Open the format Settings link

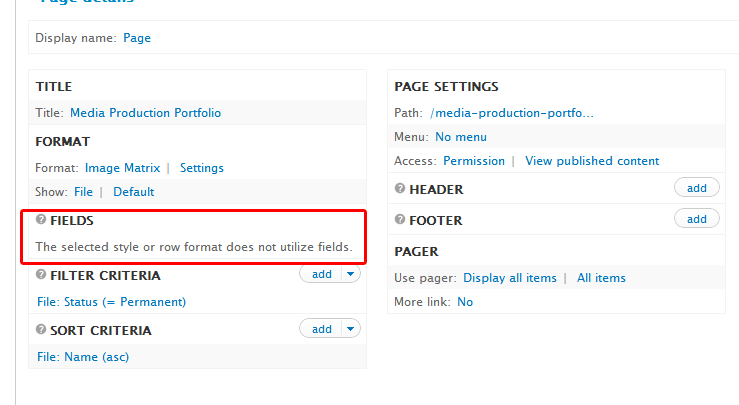pos(201,168)
